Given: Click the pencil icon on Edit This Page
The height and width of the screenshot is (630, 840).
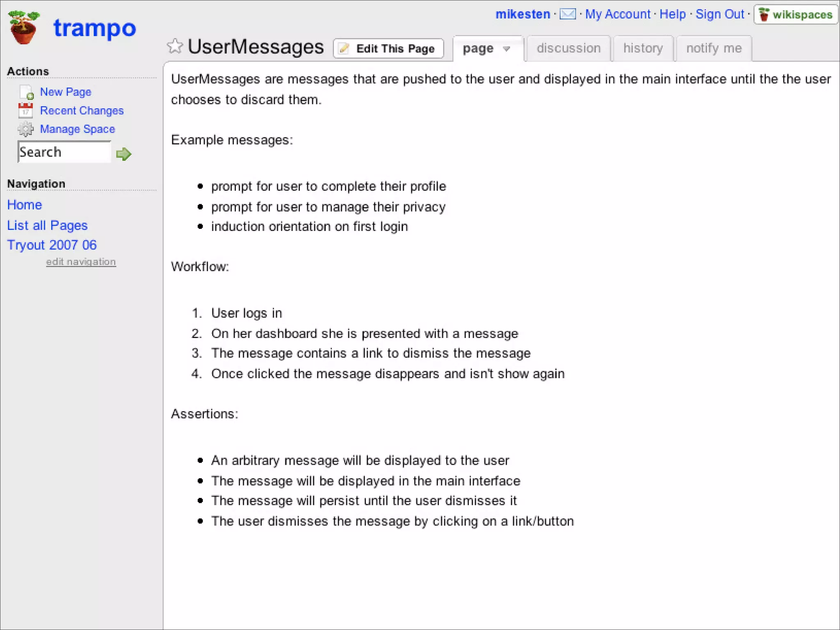Looking at the screenshot, I should point(344,49).
